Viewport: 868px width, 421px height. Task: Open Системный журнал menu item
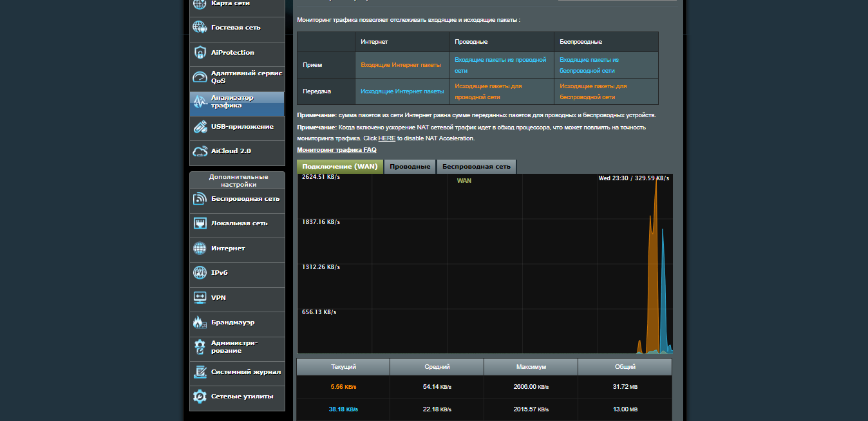[x=245, y=372]
